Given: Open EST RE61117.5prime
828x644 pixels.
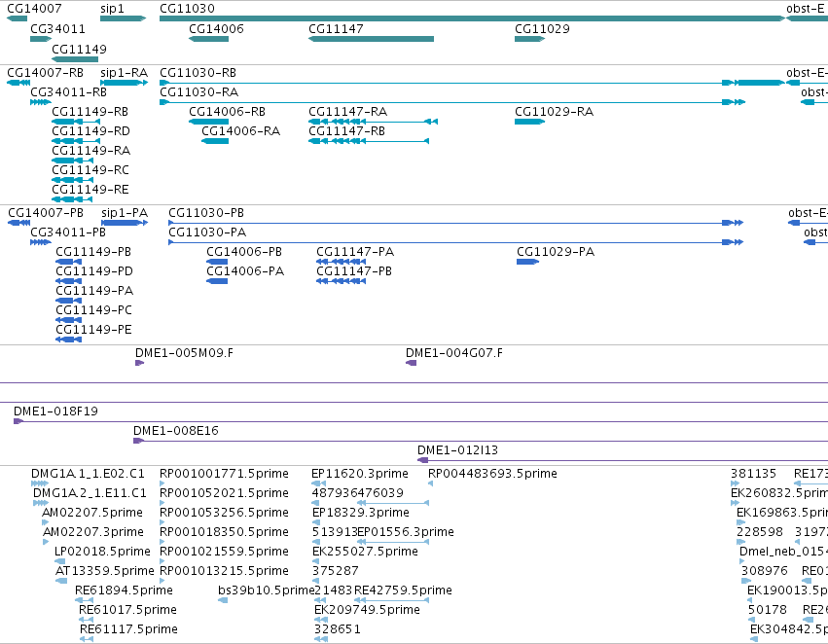Looking at the screenshot, I should (x=128, y=629).
